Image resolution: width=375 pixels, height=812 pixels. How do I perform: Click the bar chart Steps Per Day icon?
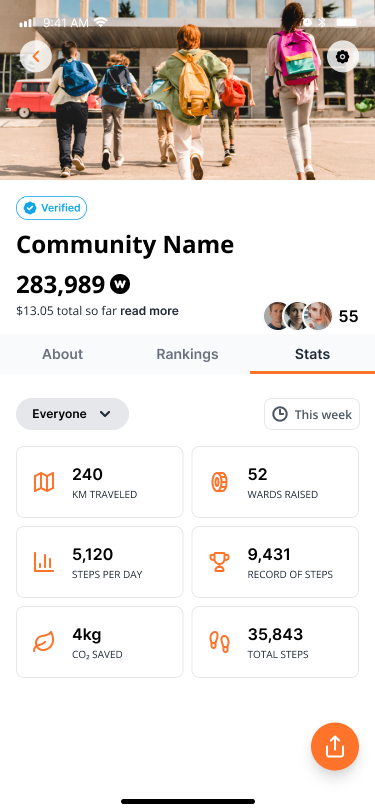click(44, 562)
